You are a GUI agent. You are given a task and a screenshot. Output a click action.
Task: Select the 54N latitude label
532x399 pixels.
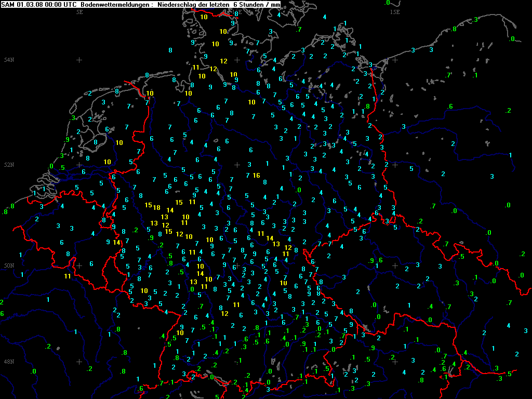(x=8, y=60)
